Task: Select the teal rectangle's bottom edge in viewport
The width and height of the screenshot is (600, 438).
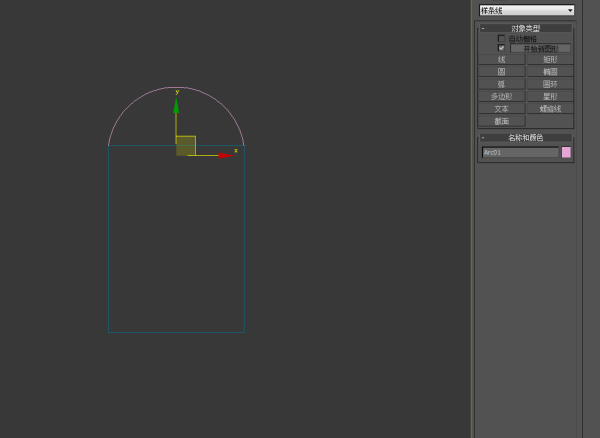Action: click(176, 332)
